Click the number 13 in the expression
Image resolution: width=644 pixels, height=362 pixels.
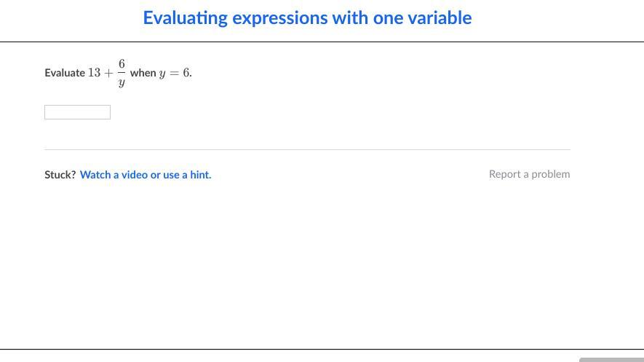[x=94, y=73]
